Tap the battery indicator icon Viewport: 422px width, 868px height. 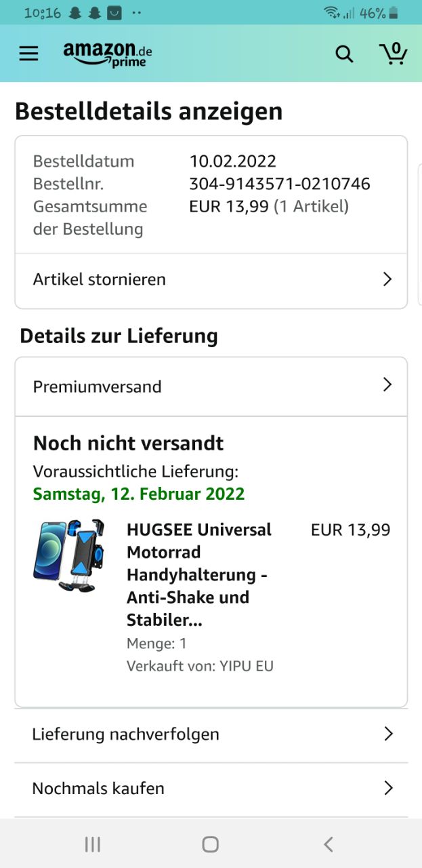coord(394,13)
